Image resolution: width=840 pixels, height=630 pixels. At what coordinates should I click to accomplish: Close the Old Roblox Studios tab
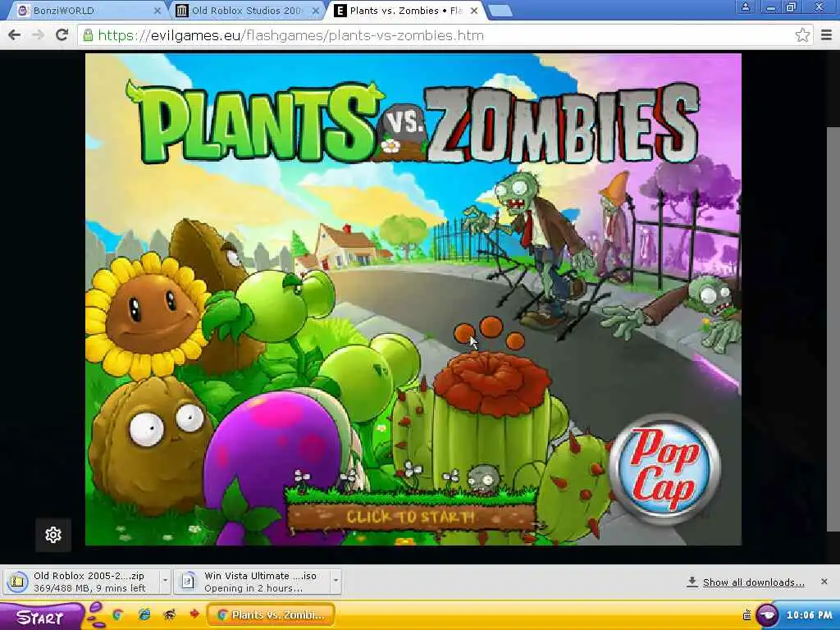pyautogui.click(x=316, y=11)
